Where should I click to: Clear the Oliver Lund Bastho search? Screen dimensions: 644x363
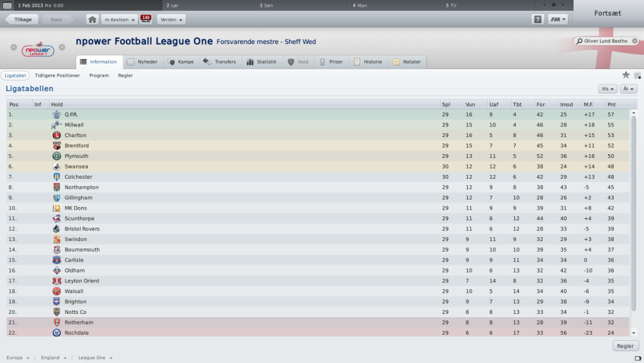[635, 41]
